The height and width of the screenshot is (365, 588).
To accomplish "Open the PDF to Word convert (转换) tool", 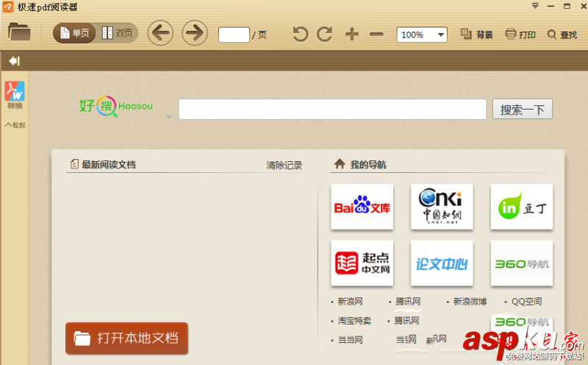I will coord(15,95).
